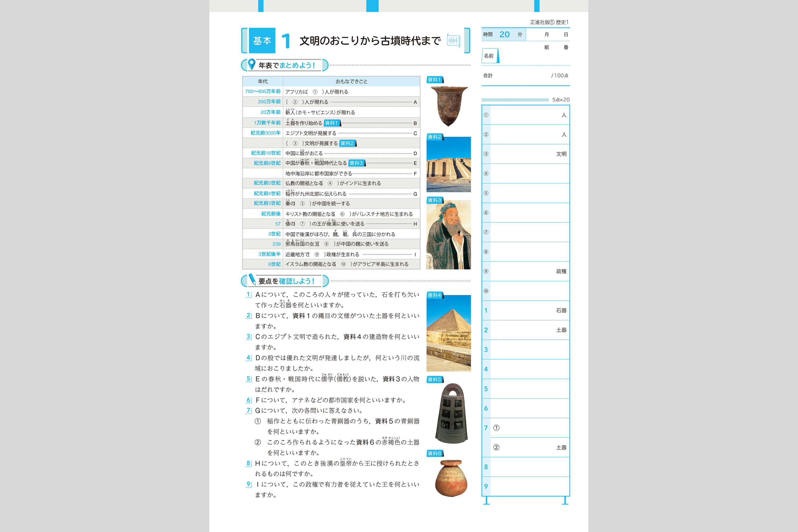798x532 pixels.
Task: Click answer box ① ending in 人
Action: pyautogui.click(x=530, y=115)
